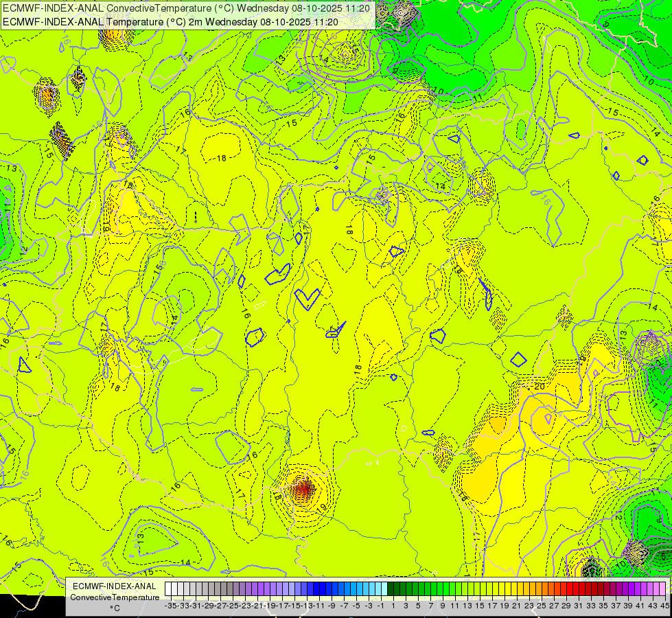The width and height of the screenshot is (672, 618).
Task: Click the legend value '-33'
Action: [183, 606]
